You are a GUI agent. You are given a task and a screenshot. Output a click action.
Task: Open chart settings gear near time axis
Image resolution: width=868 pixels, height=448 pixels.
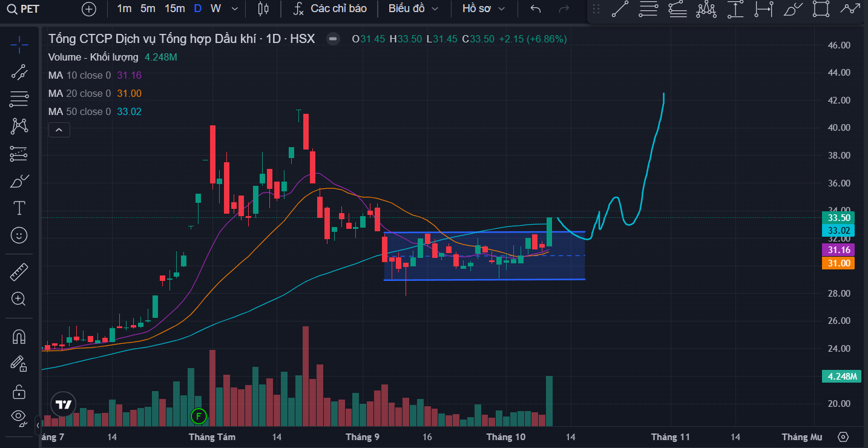(x=843, y=436)
